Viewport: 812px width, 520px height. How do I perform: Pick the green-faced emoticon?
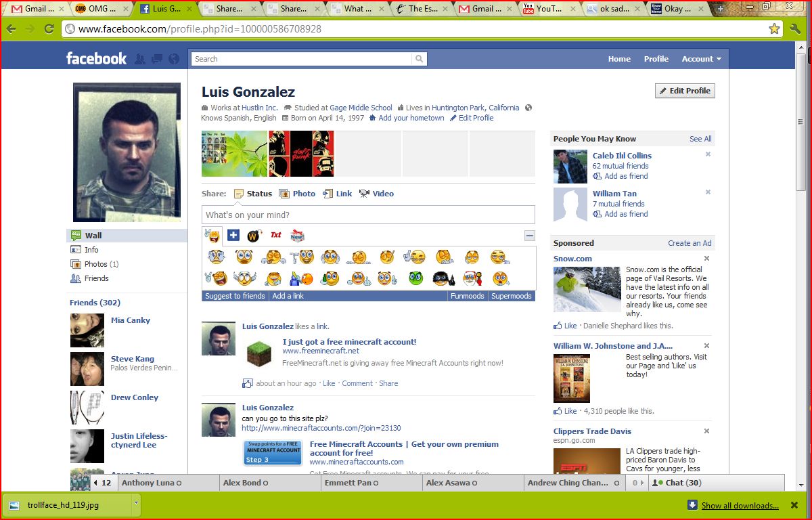pyautogui.click(x=415, y=278)
